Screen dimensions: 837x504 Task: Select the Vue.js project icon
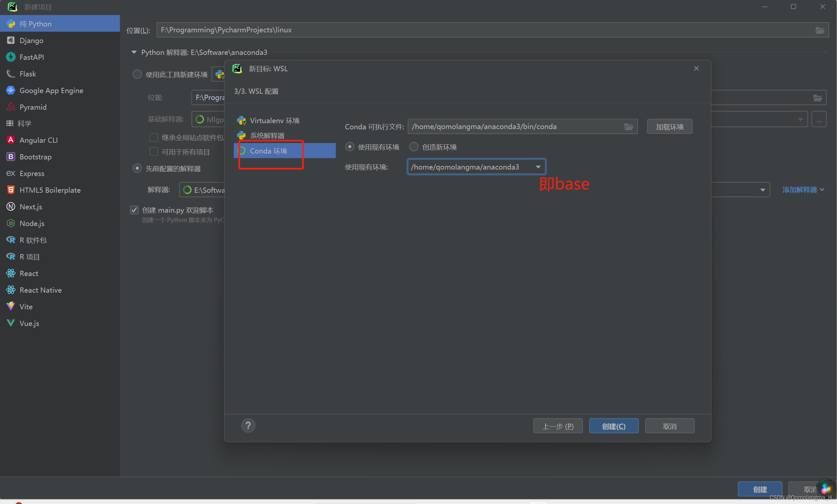pyautogui.click(x=11, y=323)
